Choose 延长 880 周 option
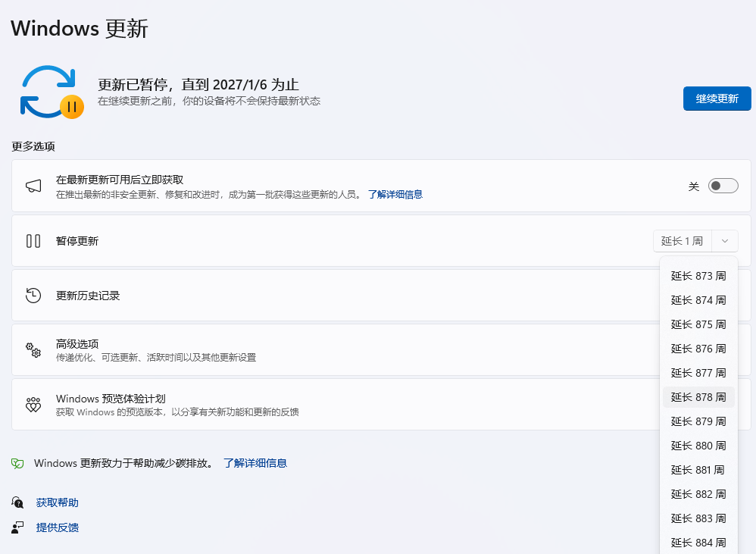Screen dimensions: 756x554 click(698, 446)
